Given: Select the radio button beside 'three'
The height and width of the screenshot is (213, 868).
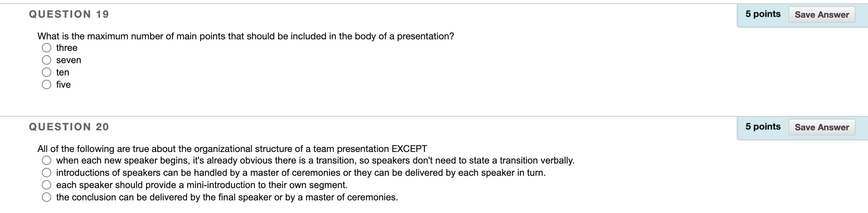Looking at the screenshot, I should [x=47, y=48].
